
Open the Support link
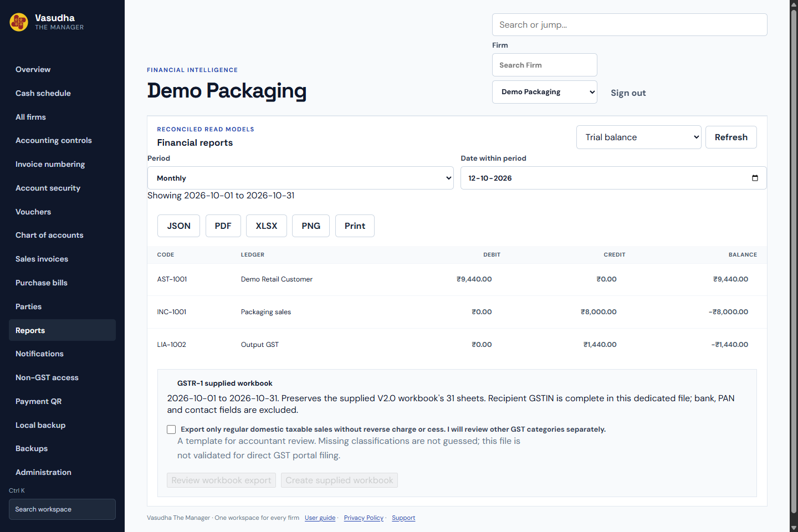403,518
